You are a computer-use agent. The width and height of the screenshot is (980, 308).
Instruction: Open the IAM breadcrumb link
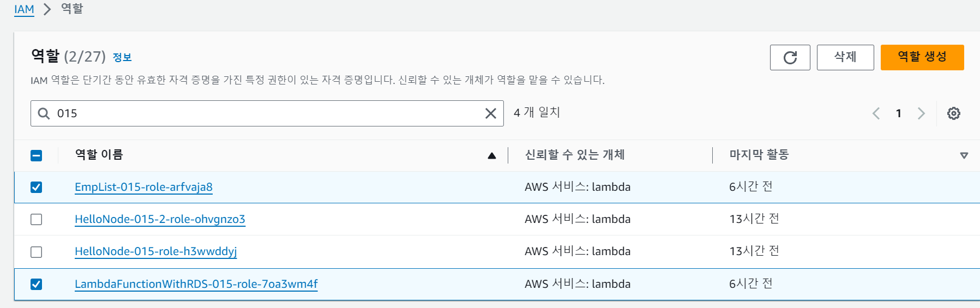click(x=24, y=9)
